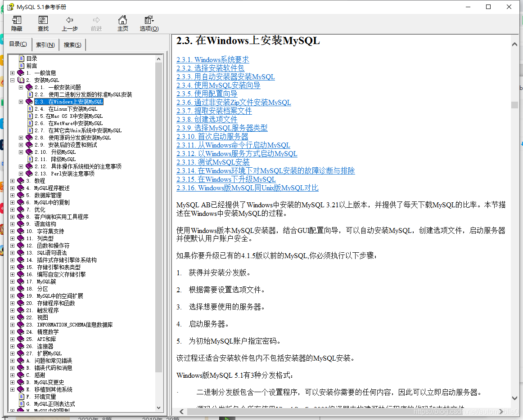Screen dimensions: 523x420
Task: Click the book icon for 2.8 使用源码分发版安装MySQL
Action: [x=29, y=137]
